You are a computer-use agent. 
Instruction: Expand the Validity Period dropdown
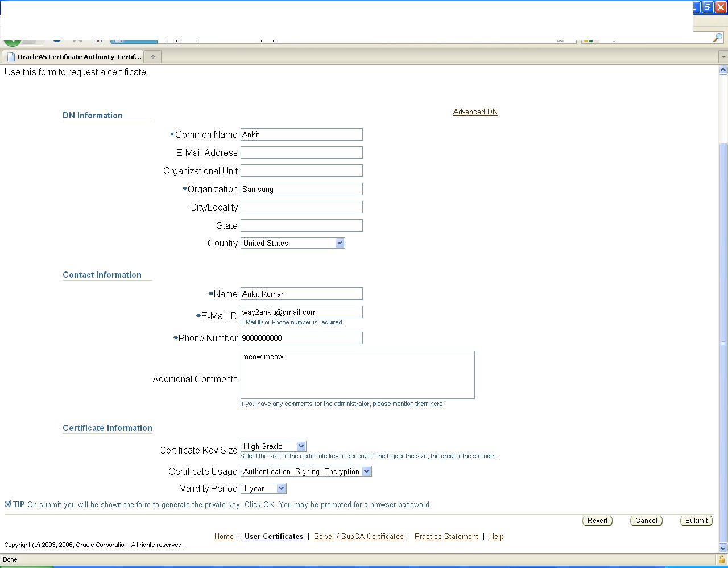click(x=263, y=488)
